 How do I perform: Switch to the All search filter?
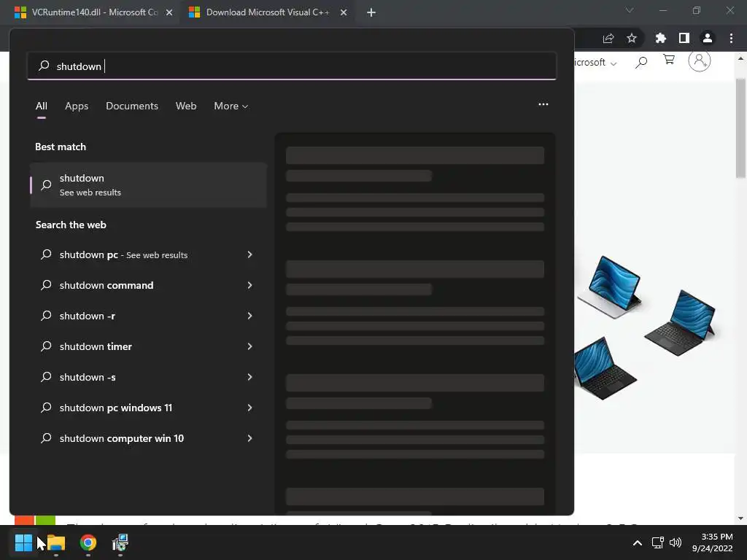tap(42, 106)
